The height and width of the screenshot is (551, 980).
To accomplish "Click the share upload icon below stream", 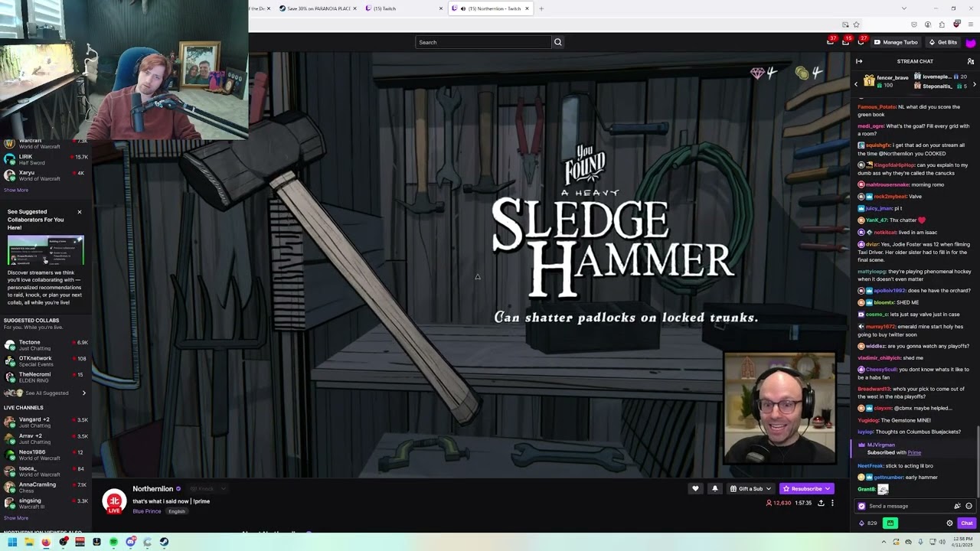I will tap(821, 503).
